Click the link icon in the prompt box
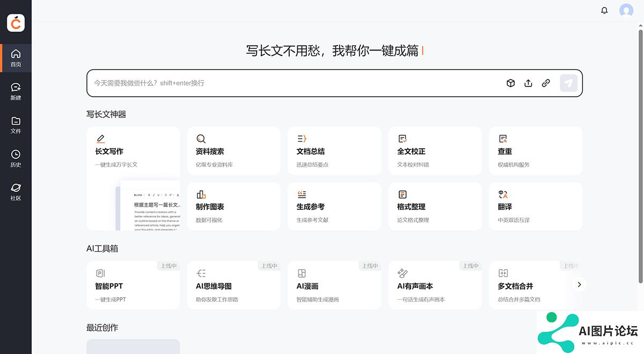 (x=546, y=83)
